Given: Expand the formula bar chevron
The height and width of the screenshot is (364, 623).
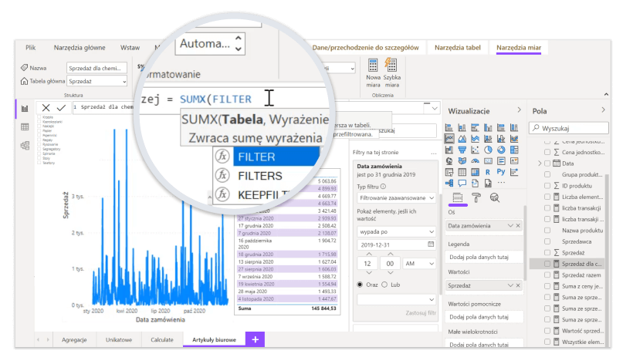Looking at the screenshot, I should [435, 108].
